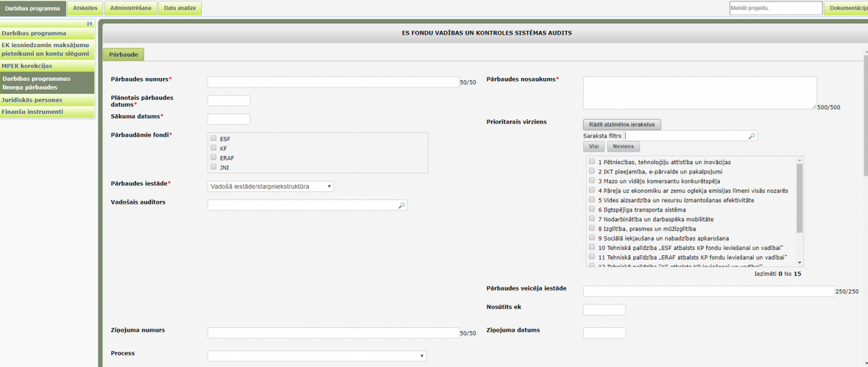868x367 pixels.
Task: Click the Neviens button
Action: [x=624, y=146]
